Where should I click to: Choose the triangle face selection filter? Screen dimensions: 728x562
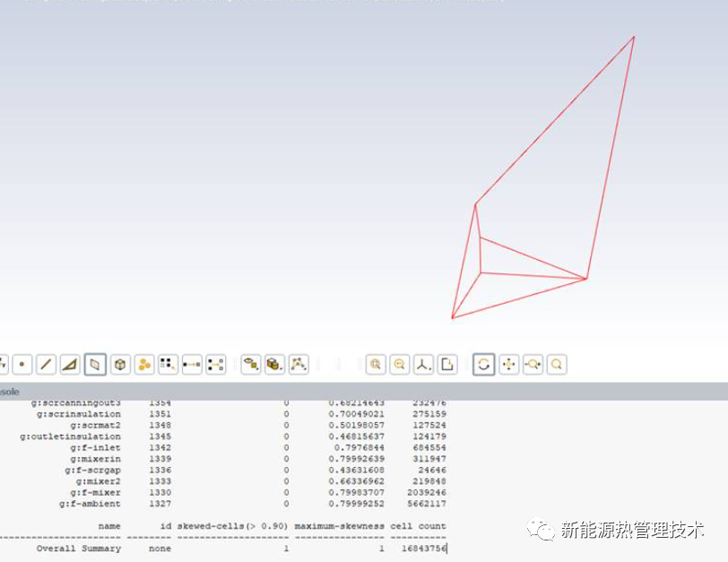tap(71, 365)
